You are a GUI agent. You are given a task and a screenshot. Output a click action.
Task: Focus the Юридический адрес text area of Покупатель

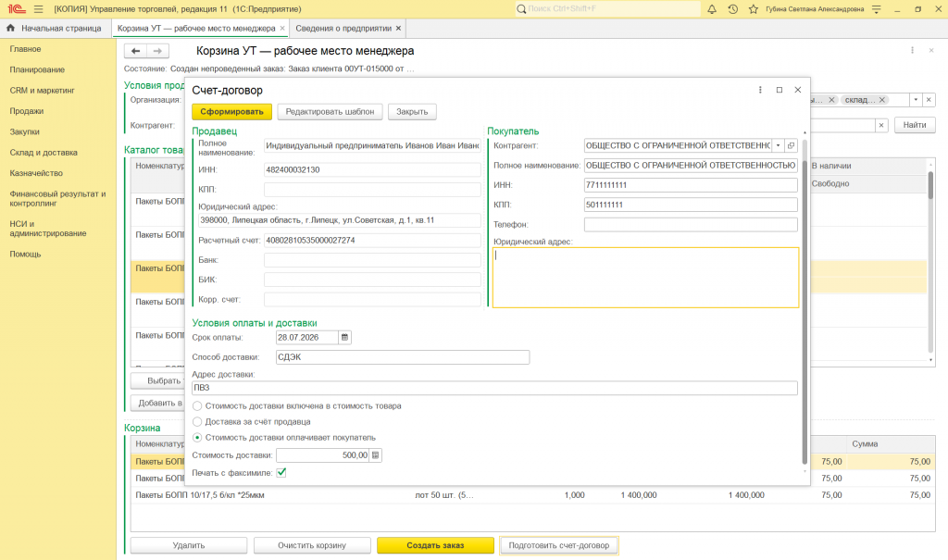coord(645,278)
